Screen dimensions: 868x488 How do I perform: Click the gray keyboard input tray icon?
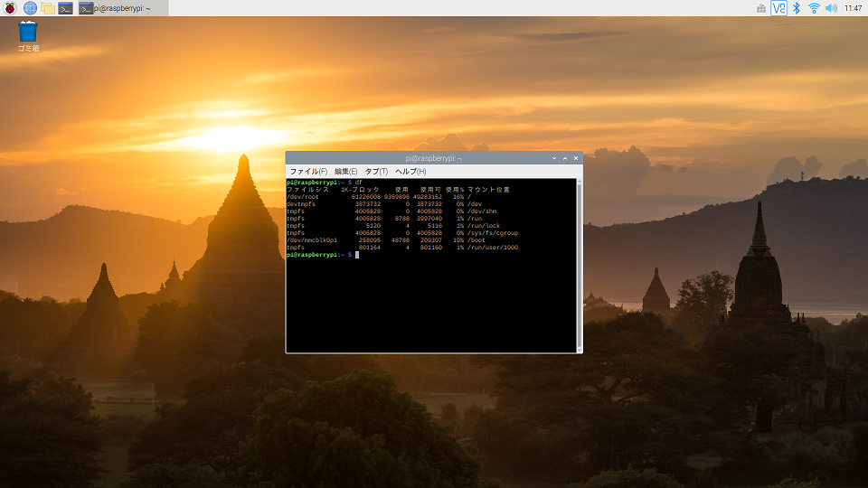tap(761, 8)
